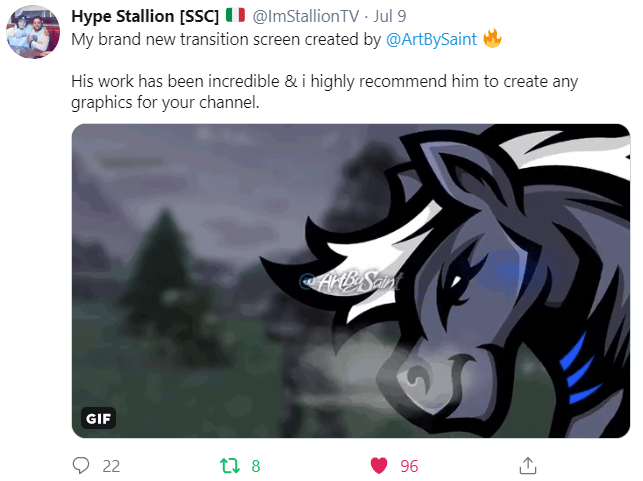Screen dimensions: 643x481
Task: Retweet using the green arrows icon
Action: 230,466
